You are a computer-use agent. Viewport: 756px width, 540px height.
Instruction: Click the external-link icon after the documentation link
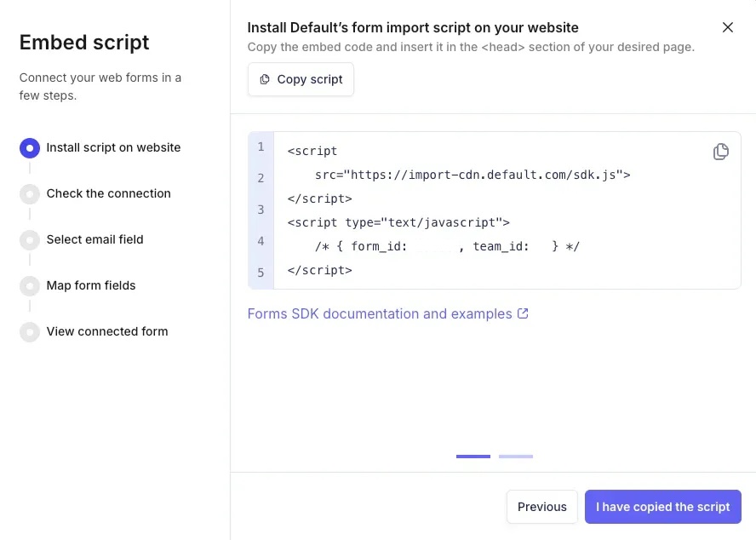[x=523, y=313]
